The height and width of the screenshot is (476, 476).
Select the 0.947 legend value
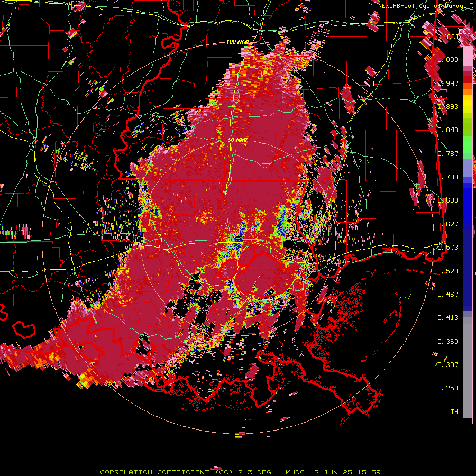click(448, 83)
